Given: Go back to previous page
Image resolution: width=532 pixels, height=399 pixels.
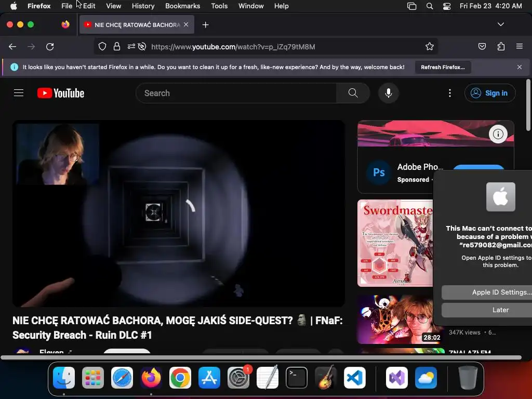Looking at the screenshot, I should (12, 46).
